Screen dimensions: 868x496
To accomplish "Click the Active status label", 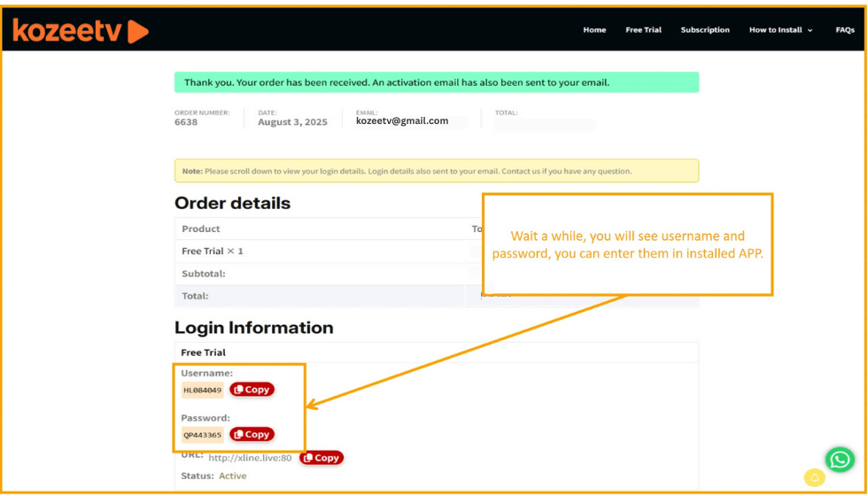I will tap(233, 476).
